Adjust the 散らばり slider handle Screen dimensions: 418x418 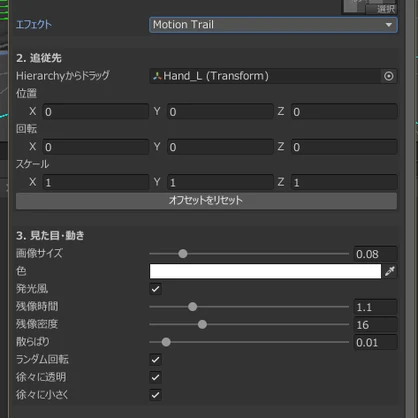[x=166, y=342]
